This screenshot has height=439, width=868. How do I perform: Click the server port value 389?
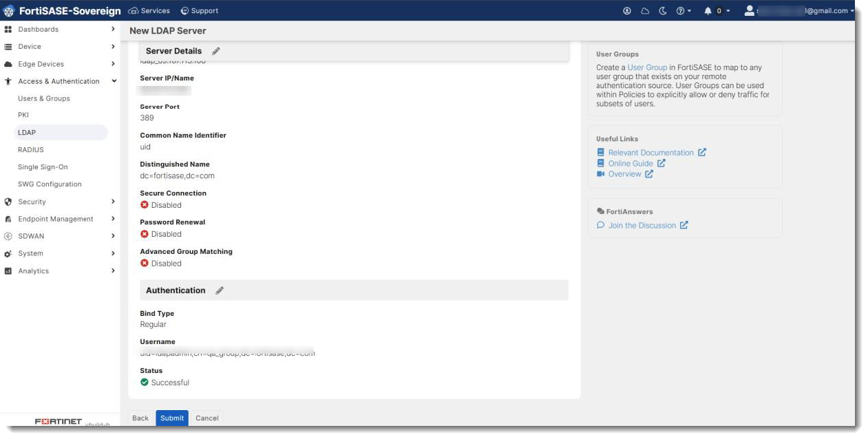[x=147, y=118]
